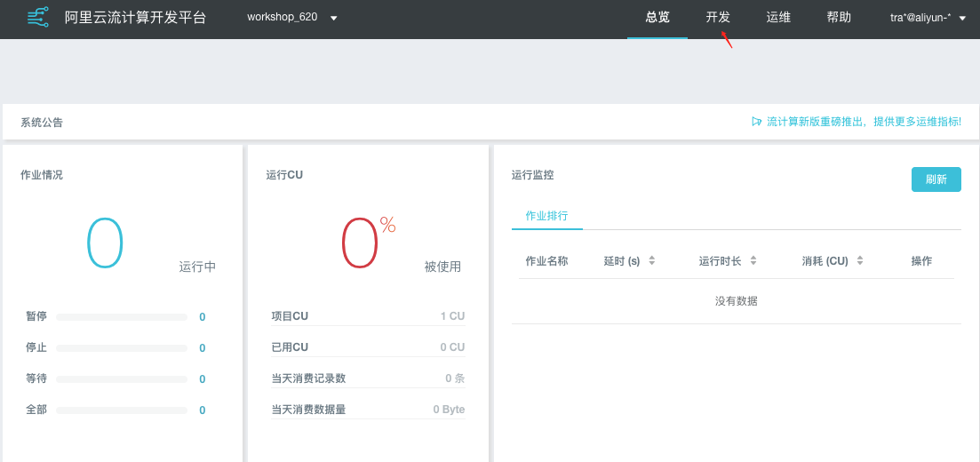Click the 0 Byte value
The height and width of the screenshot is (462, 980).
point(450,410)
